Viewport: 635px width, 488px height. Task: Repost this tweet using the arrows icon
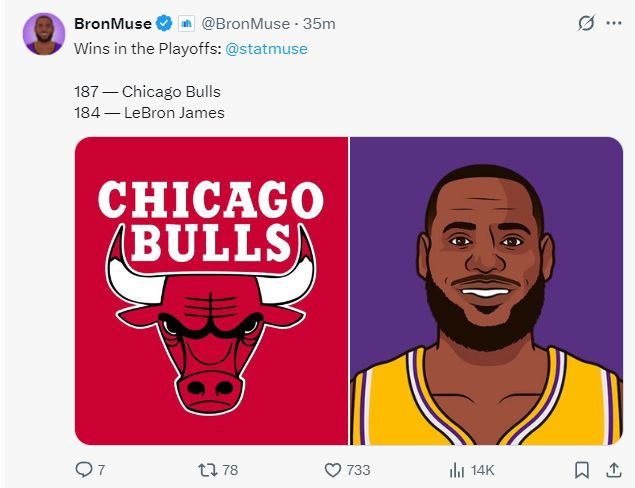tap(208, 470)
